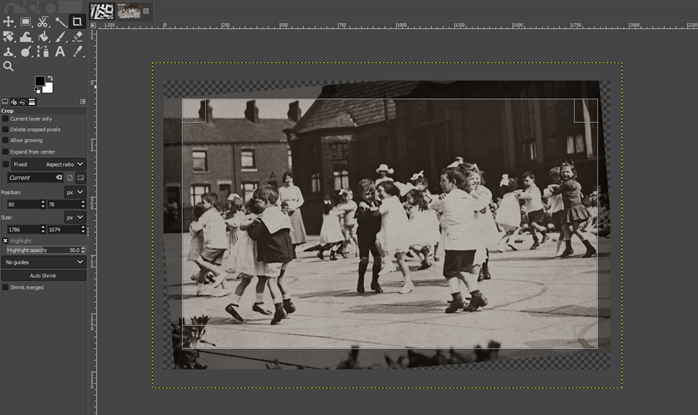Open the ruler-corner image menu button
The height and width of the screenshot is (415, 698).
pyautogui.click(x=93, y=25)
